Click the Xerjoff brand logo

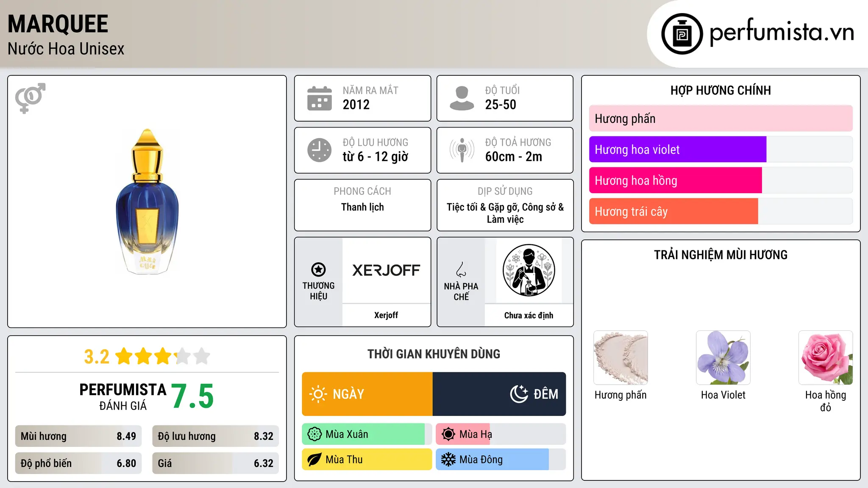[x=386, y=270]
